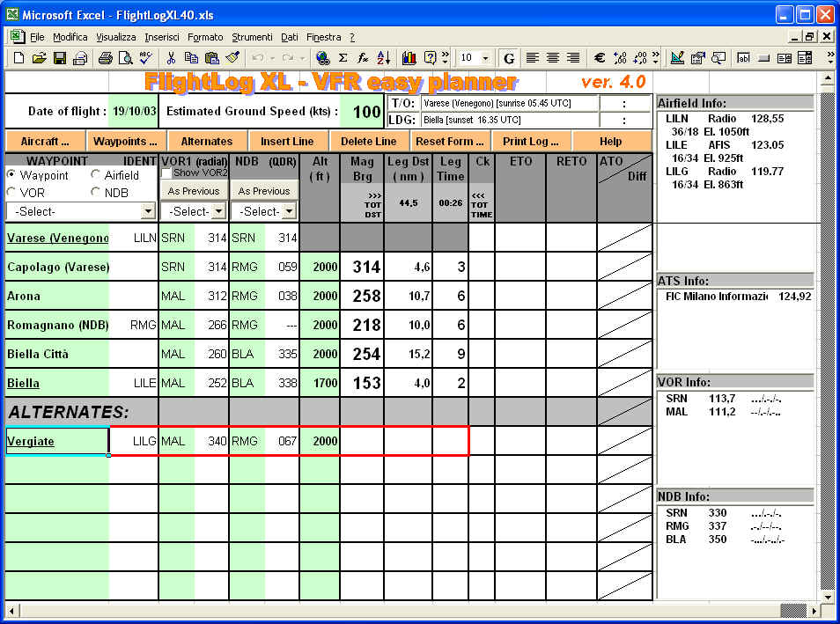Screen dimensions: 840x624
Task: Sort ascending with the A-Z icon
Action: click(384, 58)
